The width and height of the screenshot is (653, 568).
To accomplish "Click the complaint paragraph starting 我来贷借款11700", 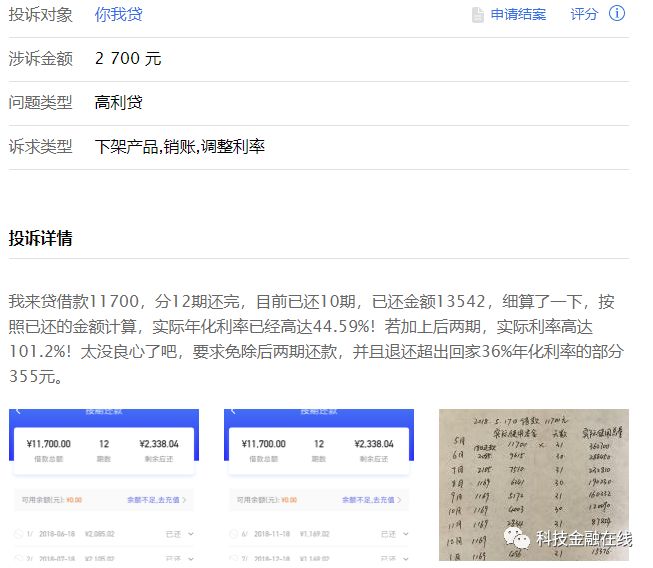I will point(317,339).
